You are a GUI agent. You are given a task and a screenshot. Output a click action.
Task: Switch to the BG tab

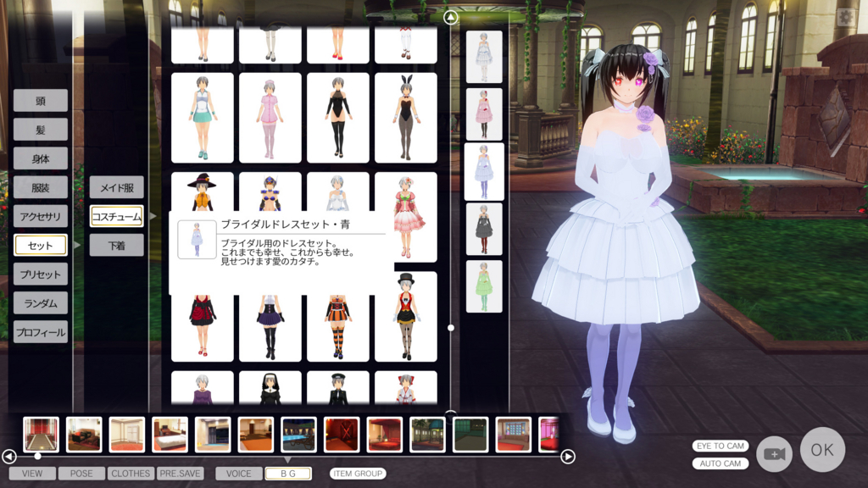[288, 474]
